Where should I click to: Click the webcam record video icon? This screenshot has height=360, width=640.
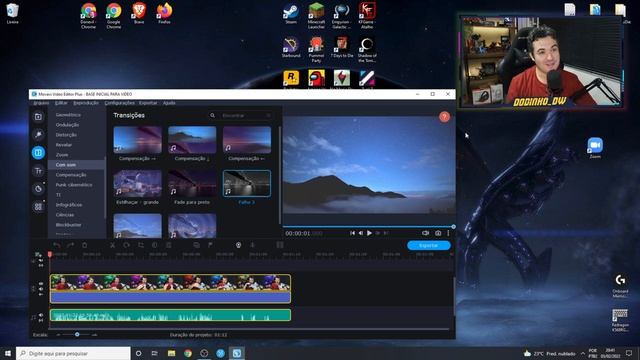point(238,245)
